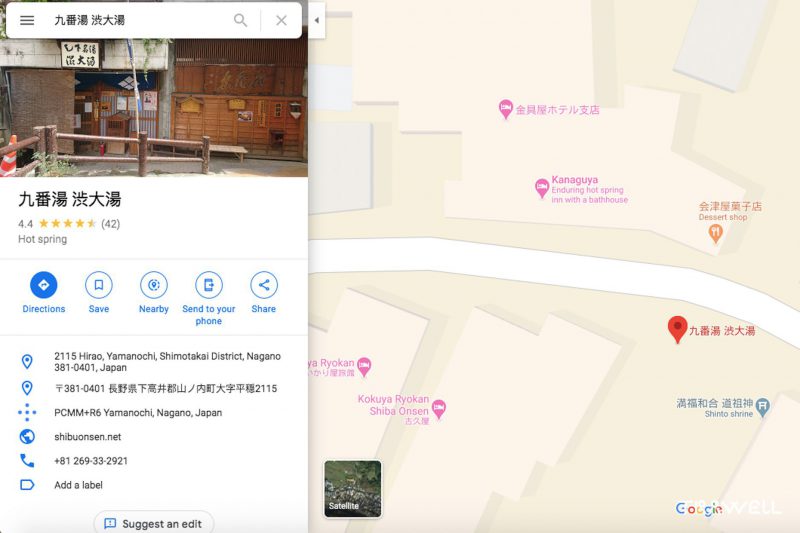Click the plus code dots icon
Viewport: 800px width, 533px height.
27,412
